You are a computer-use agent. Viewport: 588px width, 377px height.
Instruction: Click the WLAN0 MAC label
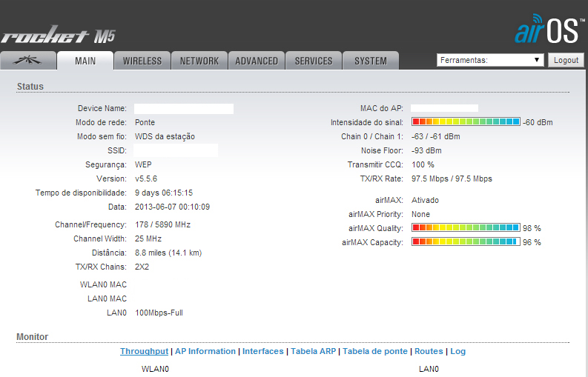103,285
